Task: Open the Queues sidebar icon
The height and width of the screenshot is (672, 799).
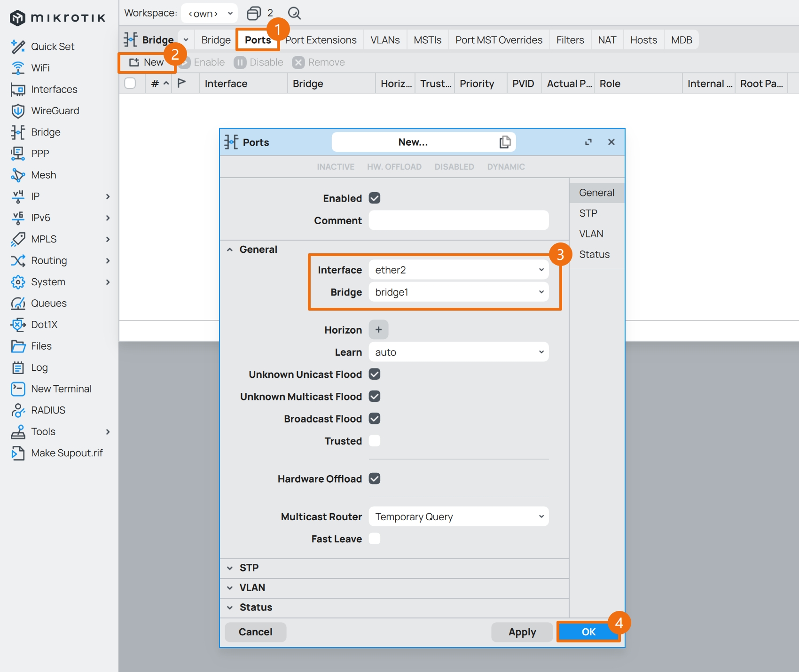Action: click(x=18, y=303)
